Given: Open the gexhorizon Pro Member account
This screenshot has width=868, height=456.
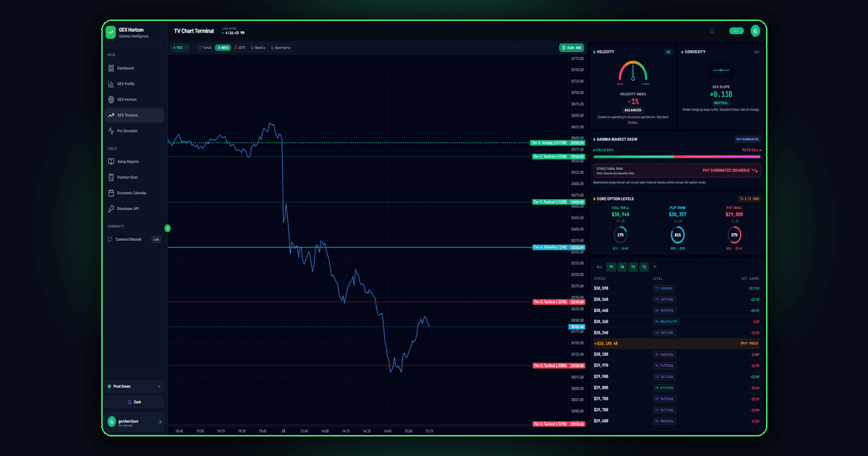Looking at the screenshot, I should tap(134, 421).
